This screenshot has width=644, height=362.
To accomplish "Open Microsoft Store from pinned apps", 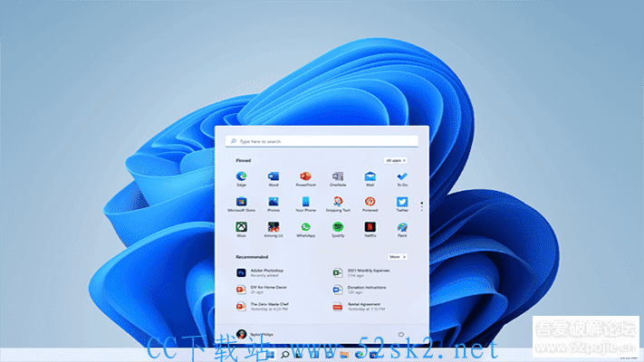I will (241, 204).
